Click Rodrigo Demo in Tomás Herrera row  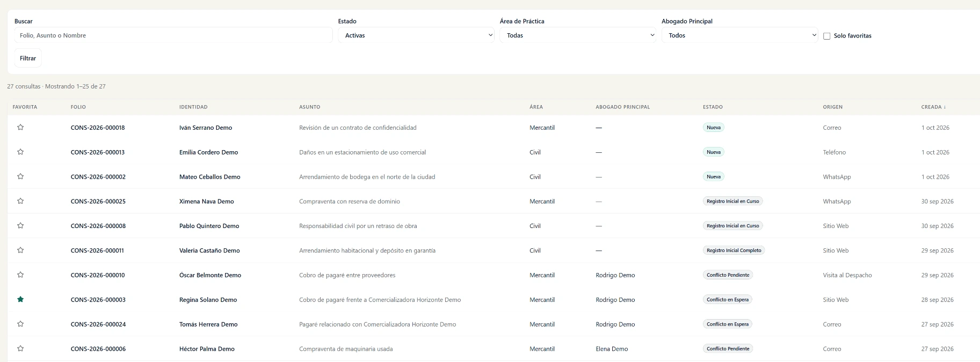tap(615, 324)
